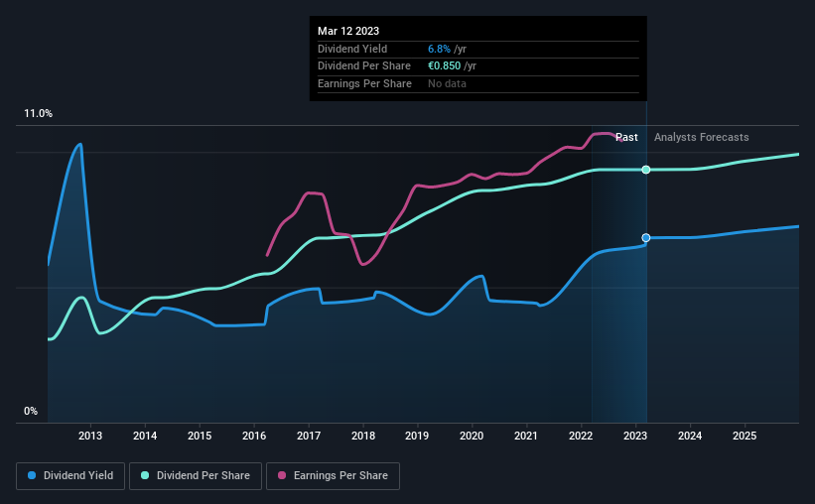Click the pink Earnings Per Share legend dot
The width and height of the screenshot is (815, 504).
282,475
